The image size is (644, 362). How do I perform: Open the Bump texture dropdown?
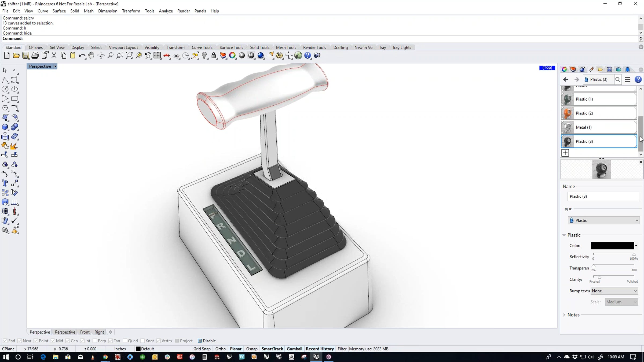[x=614, y=291]
